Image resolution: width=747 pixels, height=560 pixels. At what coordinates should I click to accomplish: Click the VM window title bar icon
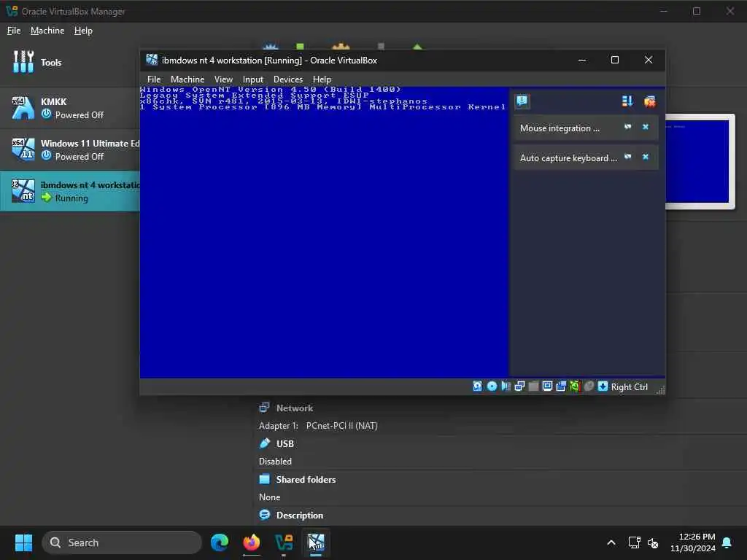(x=152, y=60)
